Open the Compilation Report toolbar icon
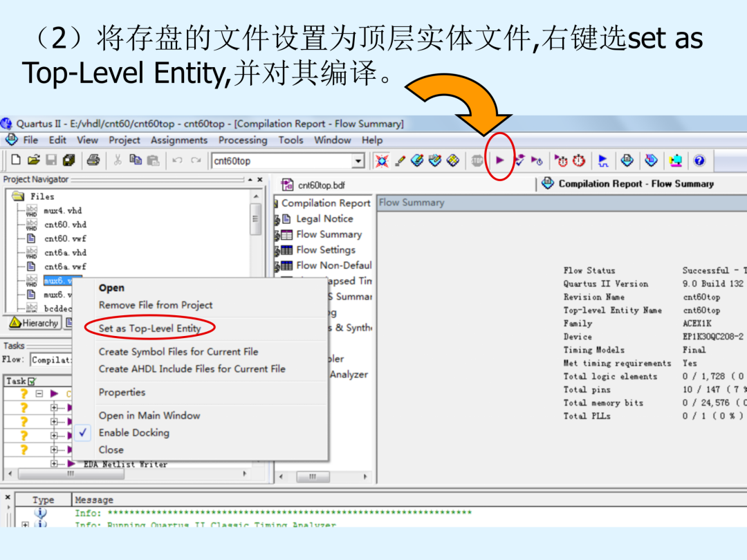 point(627,160)
